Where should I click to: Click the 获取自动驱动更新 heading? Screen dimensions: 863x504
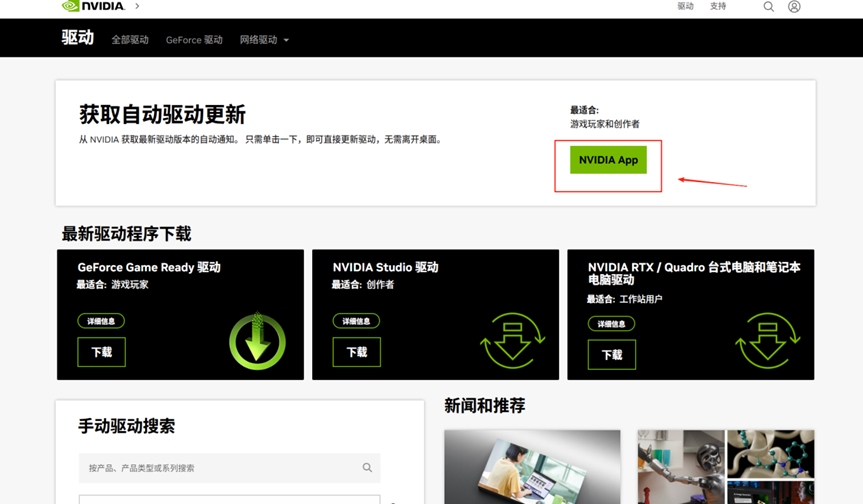[x=162, y=114]
